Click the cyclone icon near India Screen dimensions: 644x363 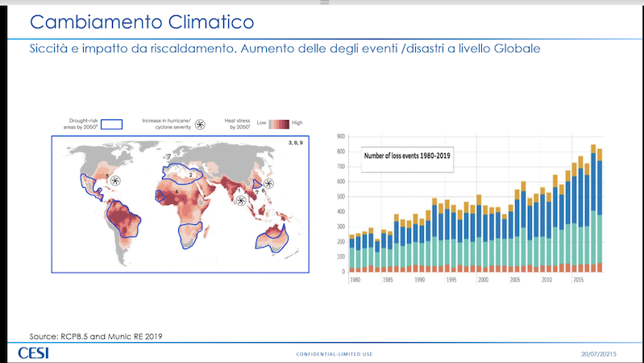[x=241, y=201]
